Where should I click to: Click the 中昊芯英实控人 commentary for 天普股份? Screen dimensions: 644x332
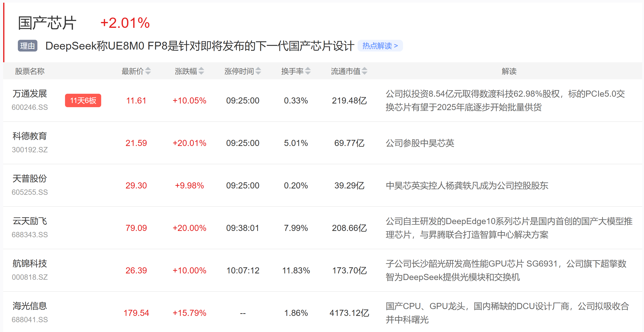(467, 186)
